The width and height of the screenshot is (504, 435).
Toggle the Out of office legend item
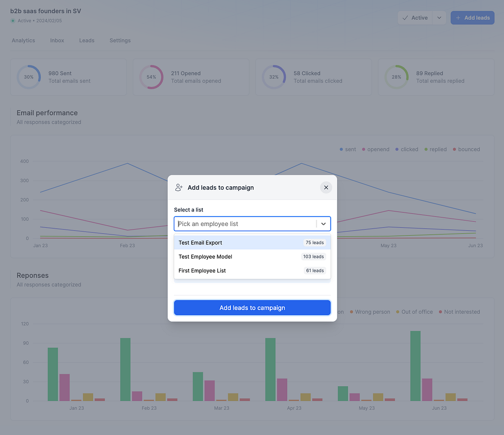pyautogui.click(x=414, y=312)
